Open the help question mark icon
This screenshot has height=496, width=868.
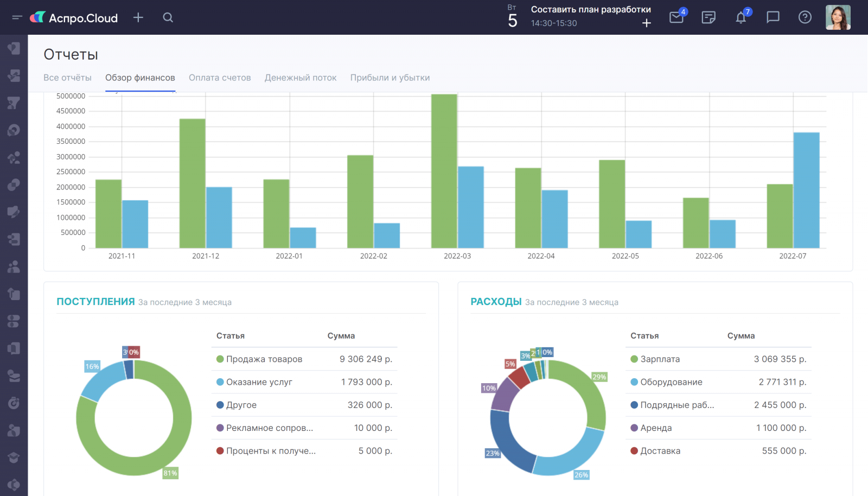click(x=805, y=17)
